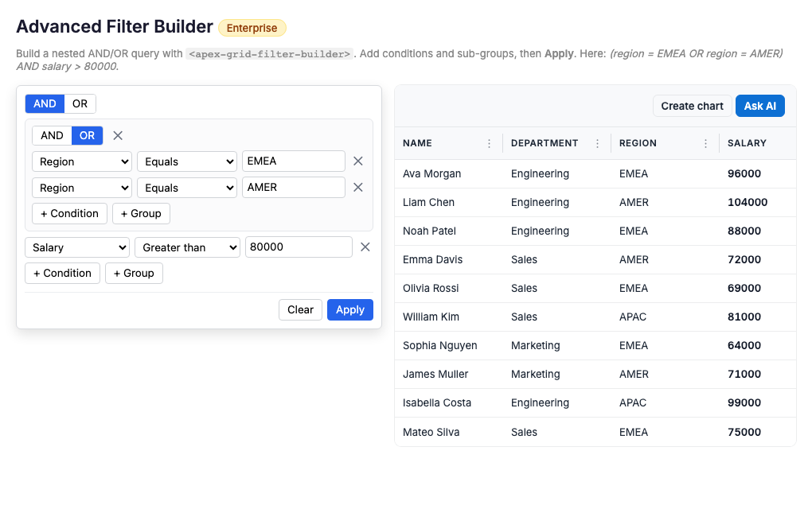Viewport: 812px width, 517px height.
Task: Switch nested group operator to AND
Action: pyautogui.click(x=52, y=135)
